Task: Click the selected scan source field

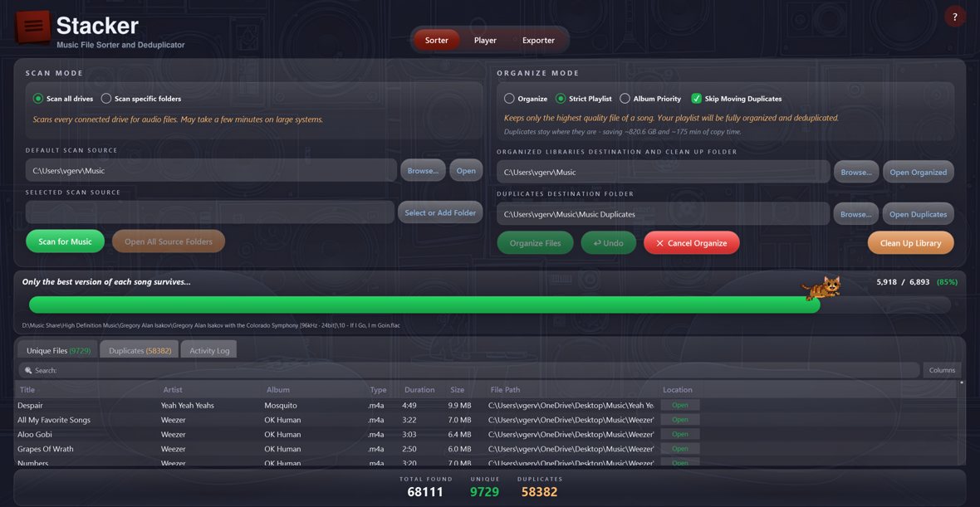Action: click(210, 212)
